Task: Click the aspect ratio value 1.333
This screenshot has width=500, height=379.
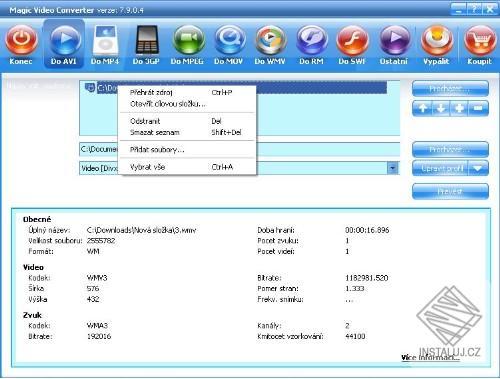Action: (354, 288)
